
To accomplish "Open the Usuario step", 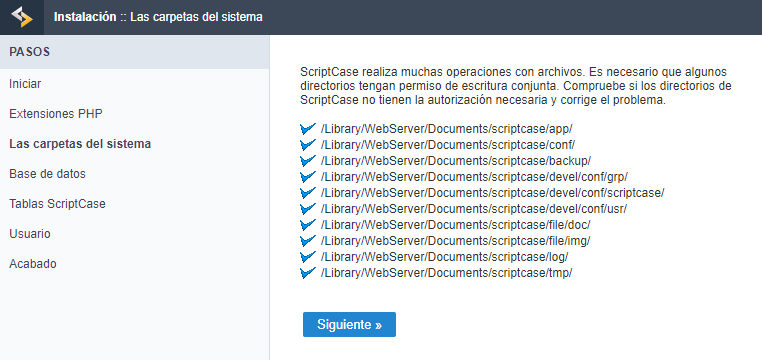I will pyautogui.click(x=30, y=234).
